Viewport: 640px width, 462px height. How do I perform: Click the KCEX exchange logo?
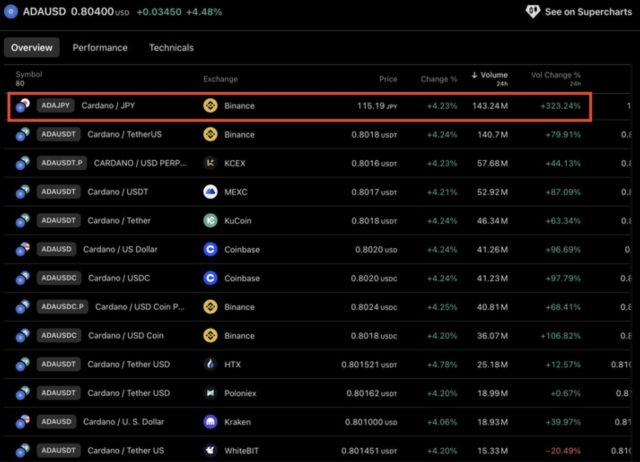click(211, 163)
